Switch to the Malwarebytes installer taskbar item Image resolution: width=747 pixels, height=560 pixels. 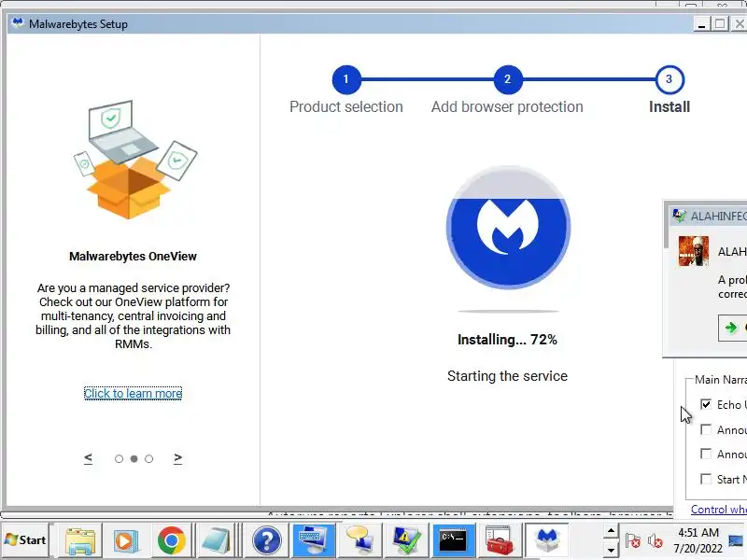point(547,540)
